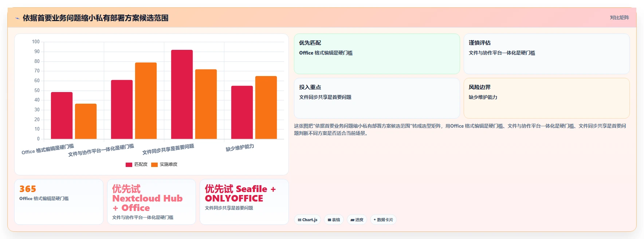Screen dimensions: 644x239
Task: Open the 优先匹配 green card
Action: coord(377,54)
